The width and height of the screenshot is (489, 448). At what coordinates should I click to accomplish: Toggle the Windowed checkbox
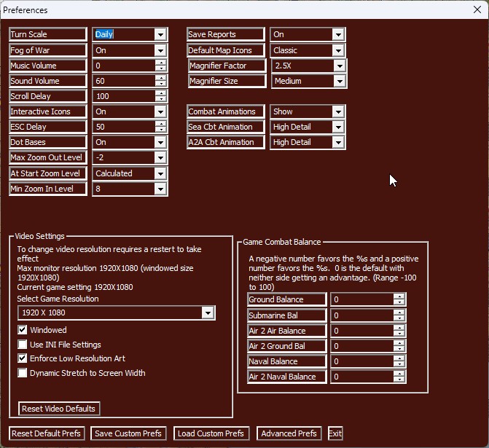[23, 330]
